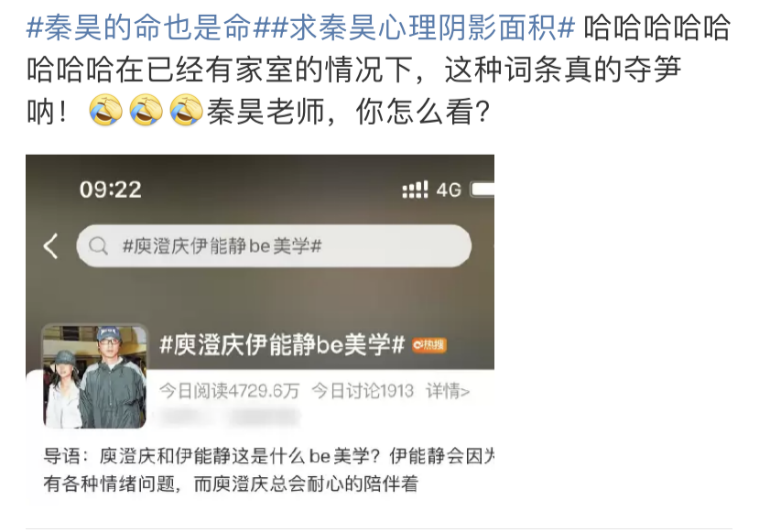The image size is (759, 532).
Task: Click the third laughing-crying emoji
Action: [x=187, y=111]
